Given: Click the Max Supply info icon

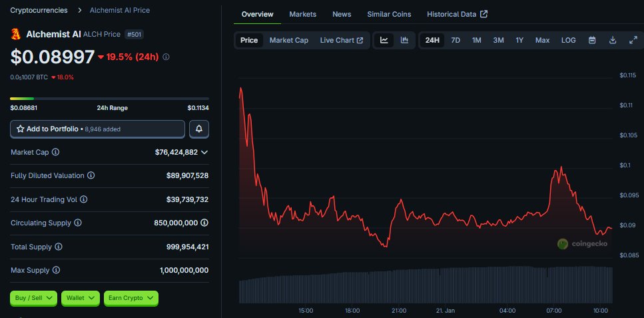Looking at the screenshot, I should point(55,270).
